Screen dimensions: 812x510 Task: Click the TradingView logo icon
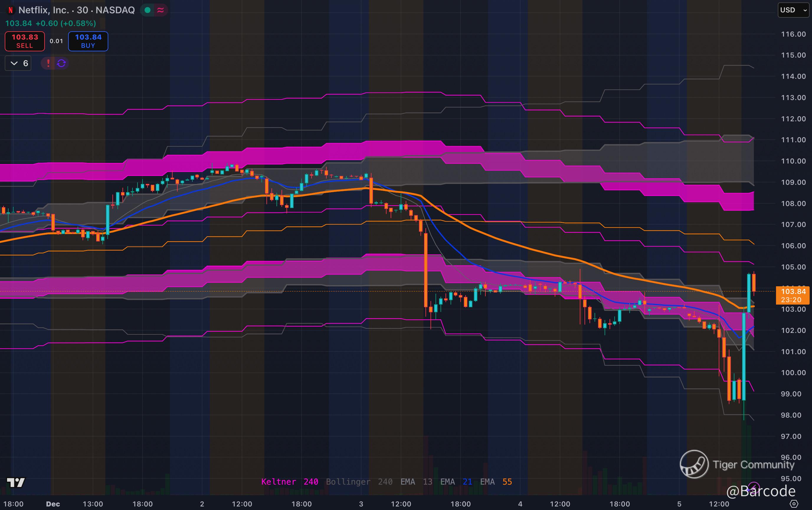pos(16,482)
